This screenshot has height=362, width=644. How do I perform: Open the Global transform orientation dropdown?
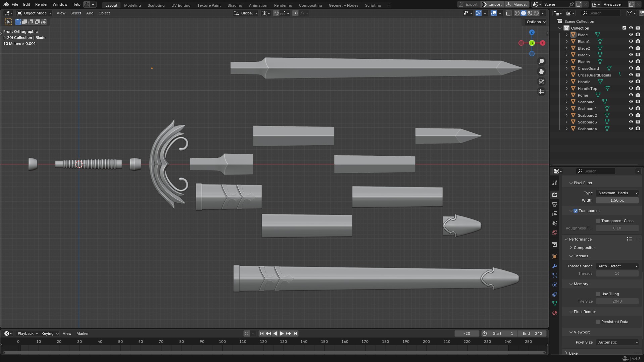246,13
